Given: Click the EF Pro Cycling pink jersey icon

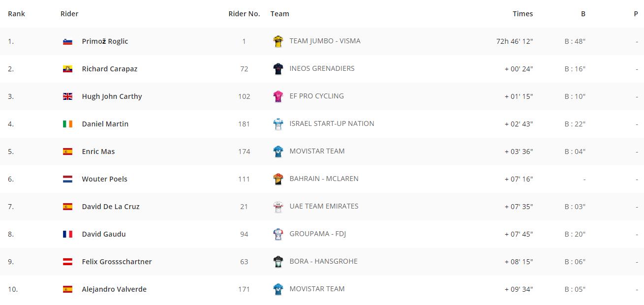Looking at the screenshot, I should (x=278, y=96).
